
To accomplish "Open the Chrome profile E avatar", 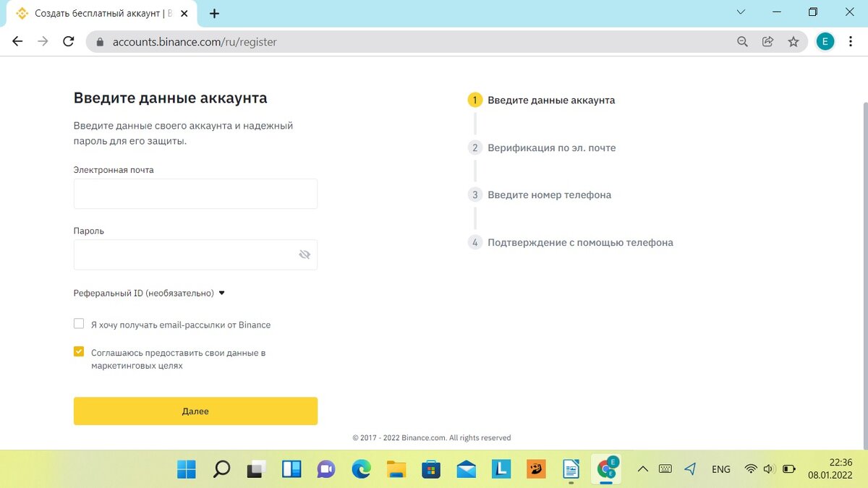I will point(825,42).
